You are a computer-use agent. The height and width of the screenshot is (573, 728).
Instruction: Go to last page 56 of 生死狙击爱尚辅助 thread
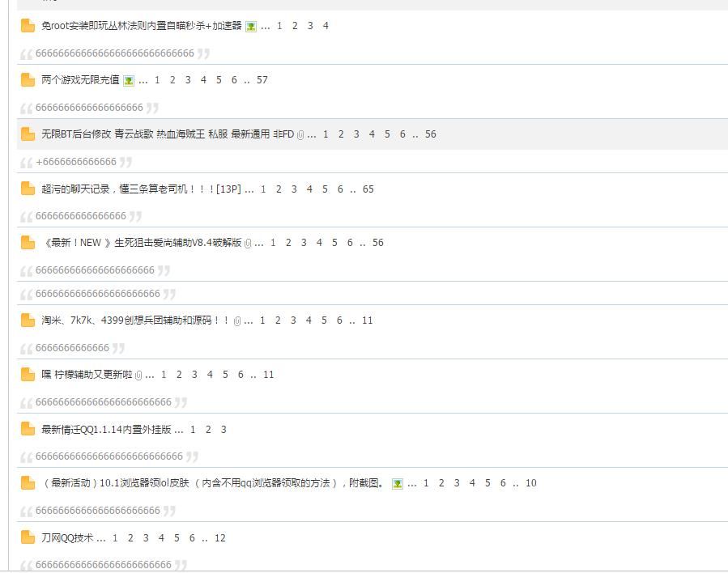pyautogui.click(x=378, y=243)
